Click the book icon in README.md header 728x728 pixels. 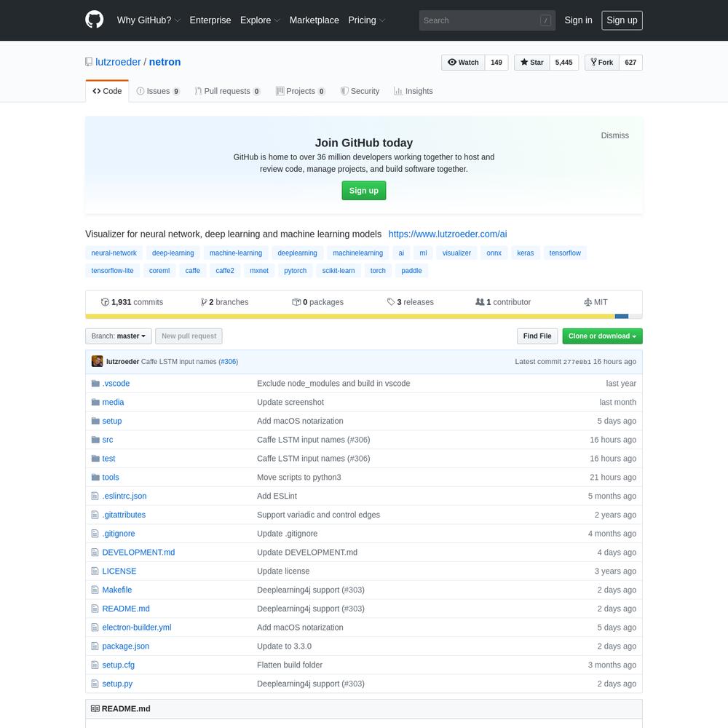pyautogui.click(x=95, y=708)
